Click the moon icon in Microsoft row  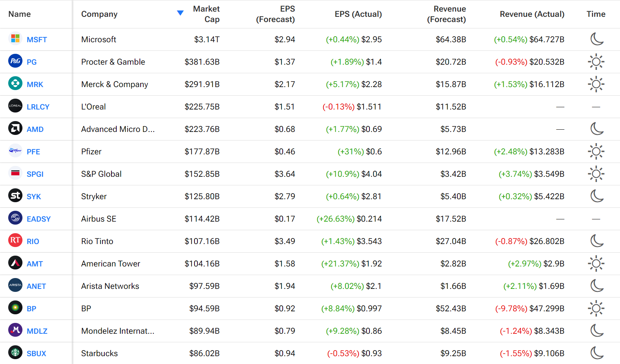tap(596, 39)
